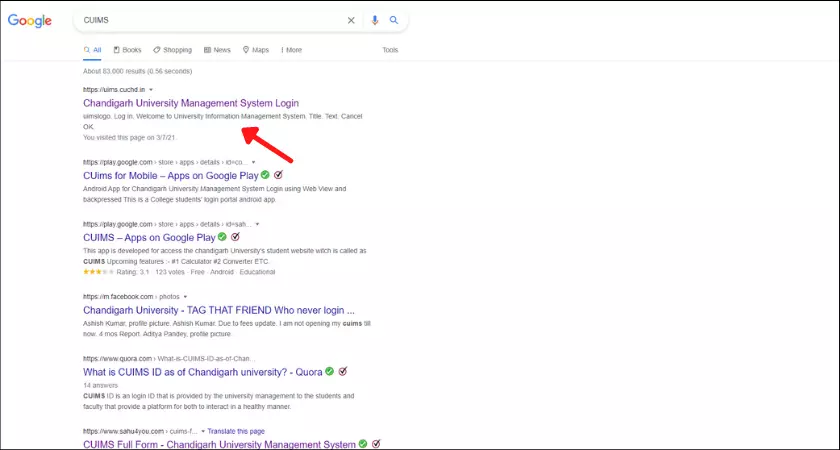This screenshot has height=450, width=840.
Task: Switch to the News tab
Action: click(217, 50)
